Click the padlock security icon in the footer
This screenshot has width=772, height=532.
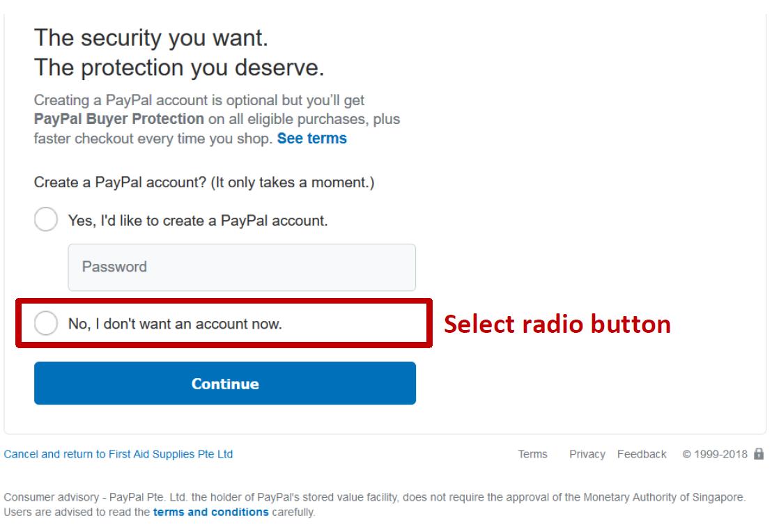point(759,453)
